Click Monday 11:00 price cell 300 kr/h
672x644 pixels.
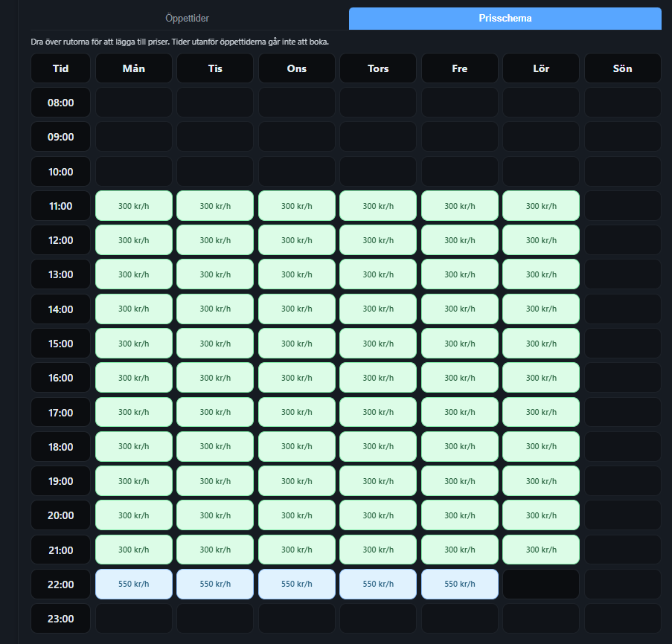tap(134, 206)
